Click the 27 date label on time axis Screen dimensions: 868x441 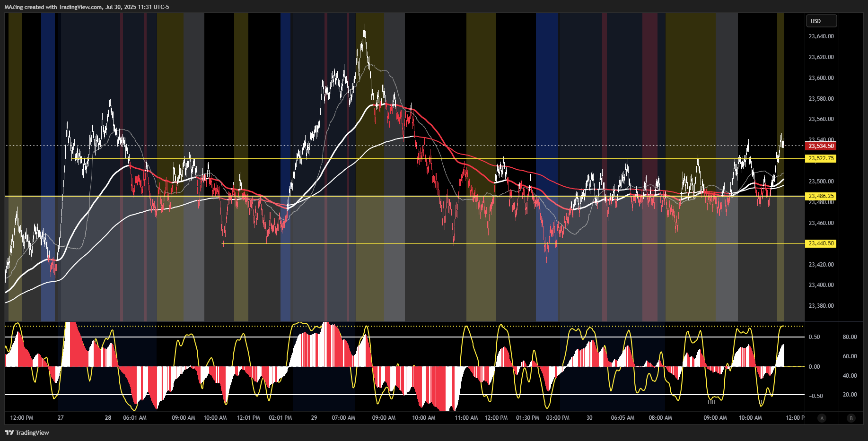point(61,418)
